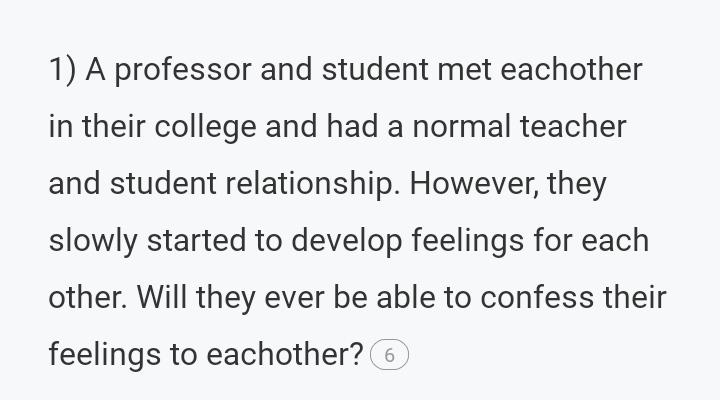Screen dimensions: 720x400
Task: Click the word "develop" in the text
Action: (x=347, y=242)
